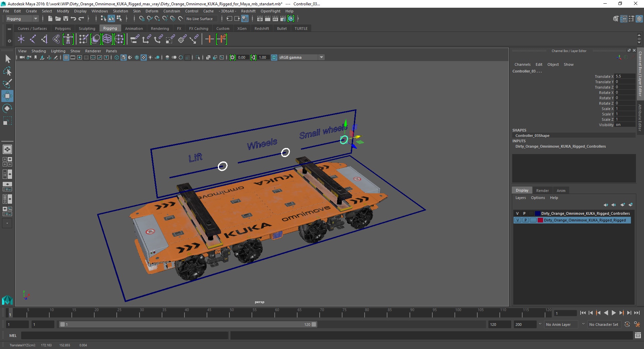This screenshot has width=644, height=349.
Task: Click the Set Driven Key shelf icon
Action: [x=222, y=39]
